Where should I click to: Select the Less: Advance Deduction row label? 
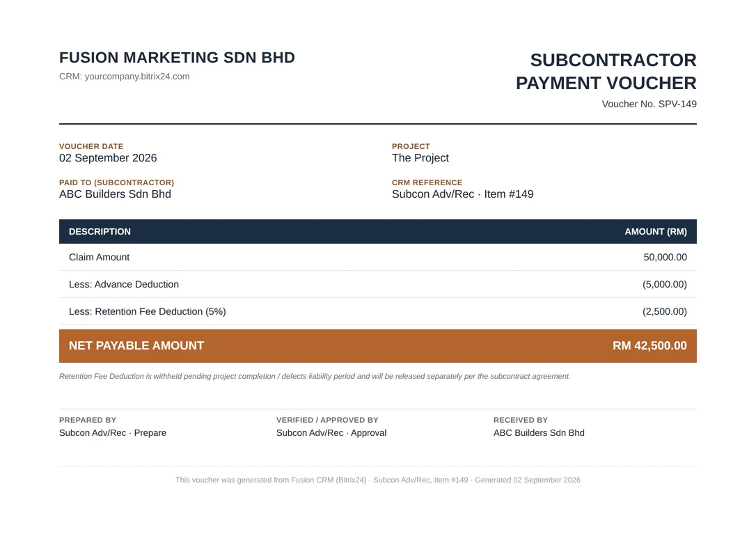coord(124,284)
